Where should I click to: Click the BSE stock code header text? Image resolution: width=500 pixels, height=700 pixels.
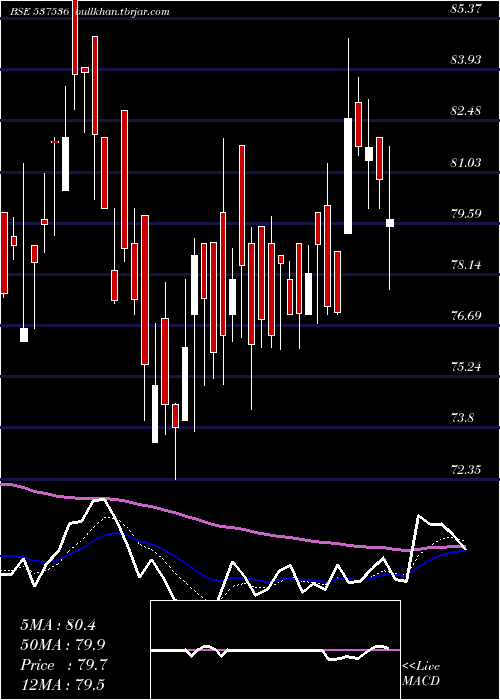pos(40,12)
